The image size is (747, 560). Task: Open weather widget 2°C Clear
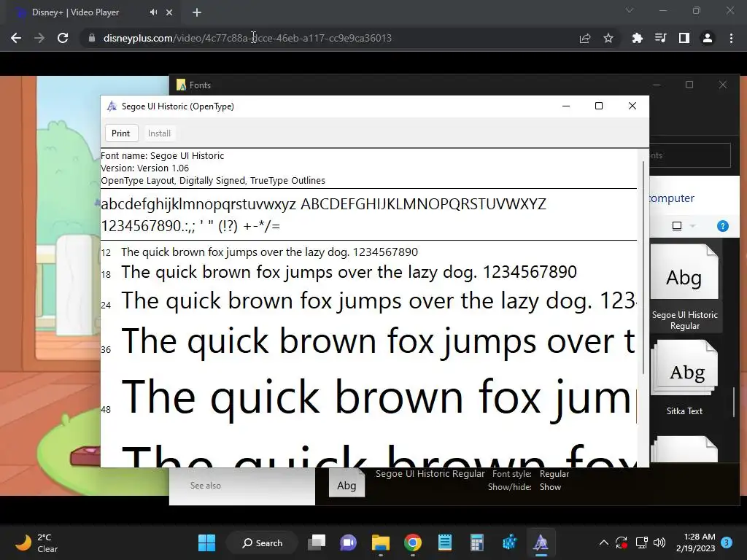(38, 542)
